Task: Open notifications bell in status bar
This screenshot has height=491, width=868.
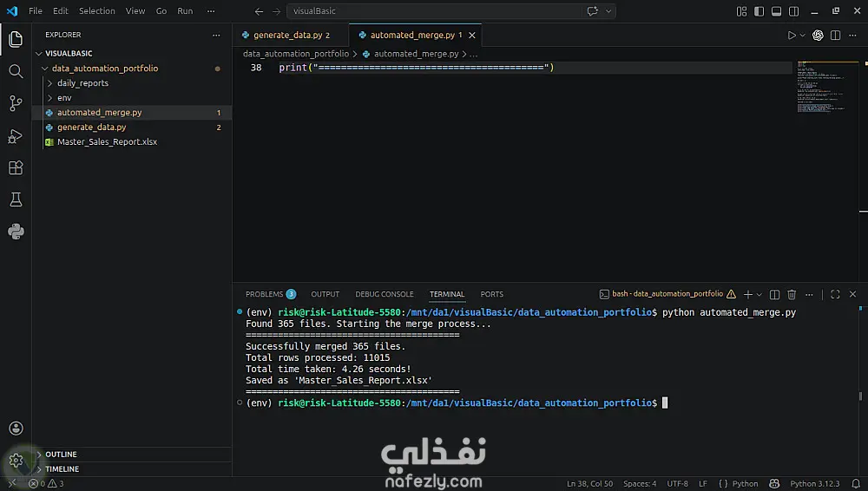Action: pyautogui.click(x=855, y=484)
